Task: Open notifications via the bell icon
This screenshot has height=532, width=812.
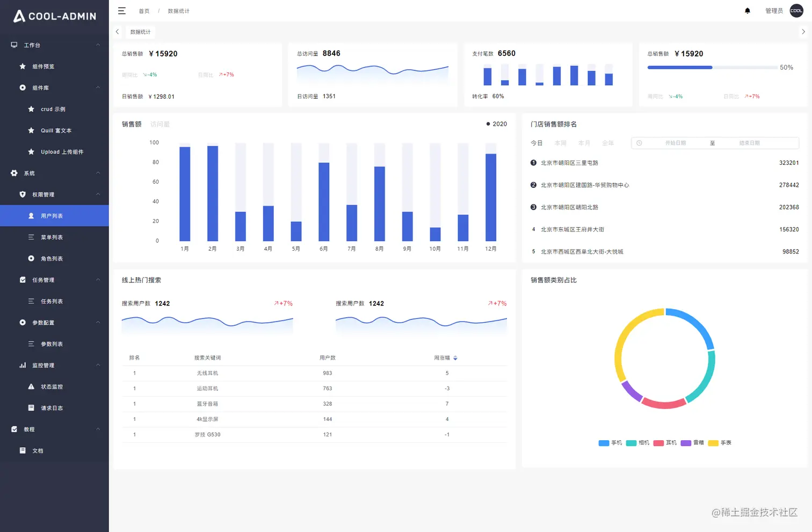Action: (747, 11)
